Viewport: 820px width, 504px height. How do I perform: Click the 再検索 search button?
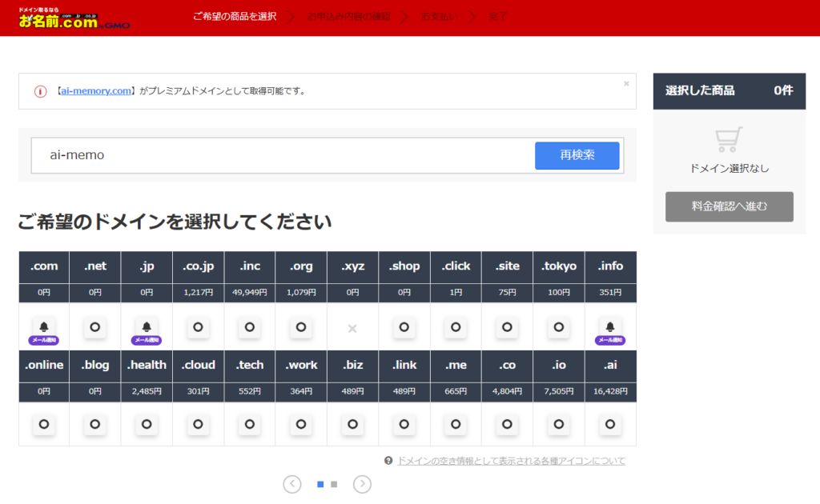click(x=577, y=155)
